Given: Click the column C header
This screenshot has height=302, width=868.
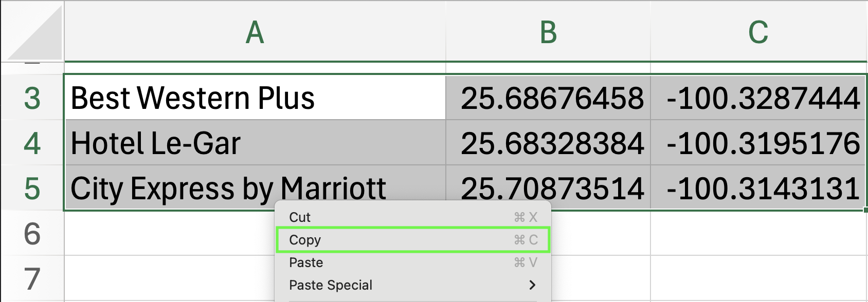Looking at the screenshot, I should [758, 33].
